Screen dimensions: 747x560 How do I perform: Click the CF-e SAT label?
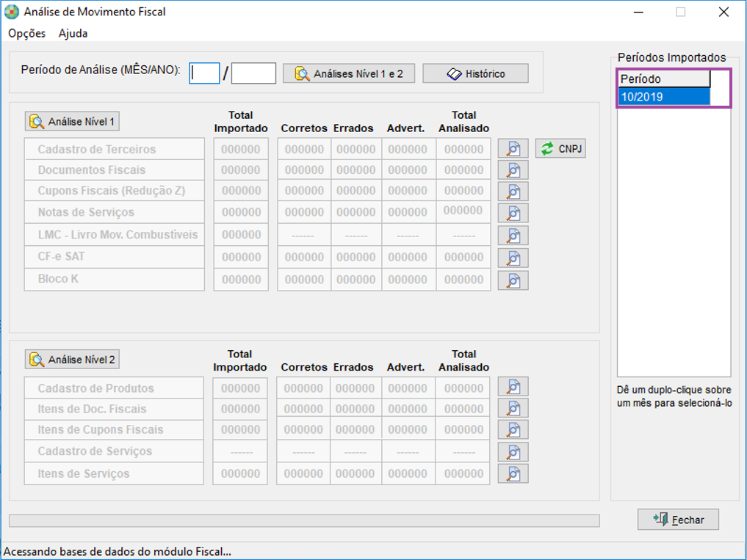[115, 257]
